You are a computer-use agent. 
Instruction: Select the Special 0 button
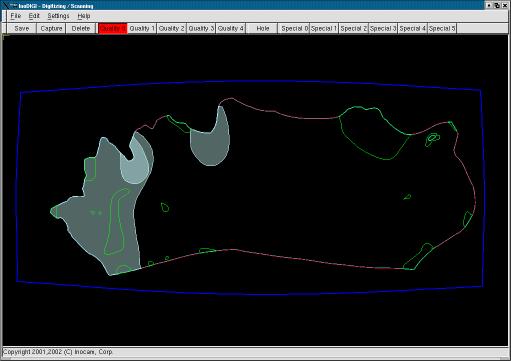coord(295,28)
